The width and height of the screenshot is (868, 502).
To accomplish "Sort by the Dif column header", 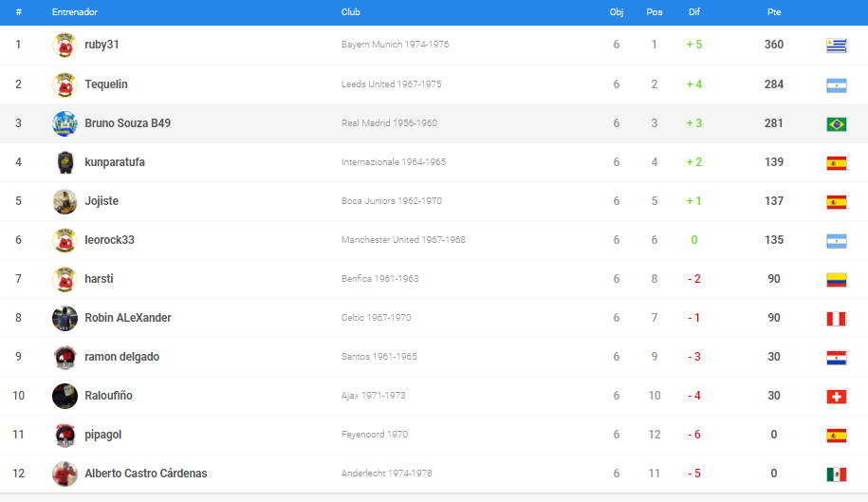I will (x=693, y=12).
